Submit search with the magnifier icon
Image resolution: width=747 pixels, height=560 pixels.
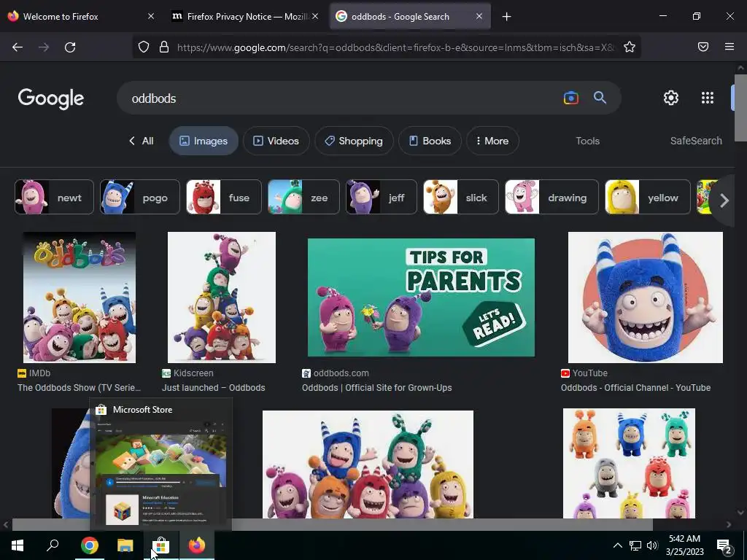pyautogui.click(x=600, y=98)
